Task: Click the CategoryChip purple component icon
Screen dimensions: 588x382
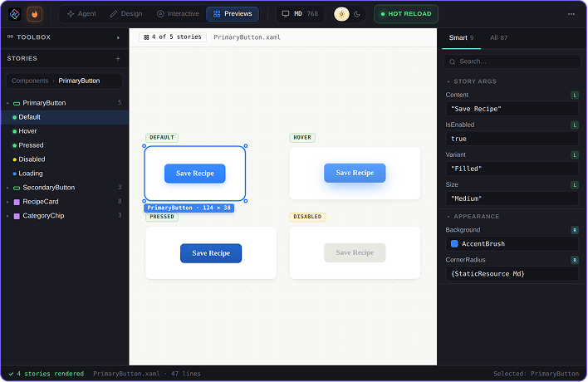Action: click(17, 216)
